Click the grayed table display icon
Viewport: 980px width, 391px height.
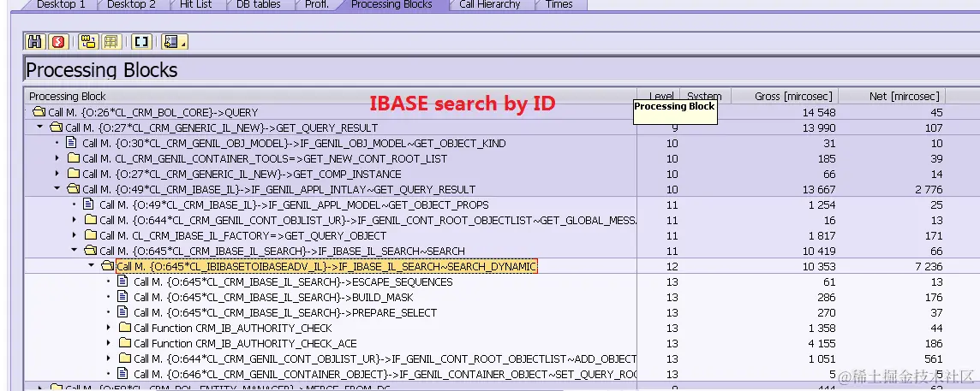click(x=111, y=42)
